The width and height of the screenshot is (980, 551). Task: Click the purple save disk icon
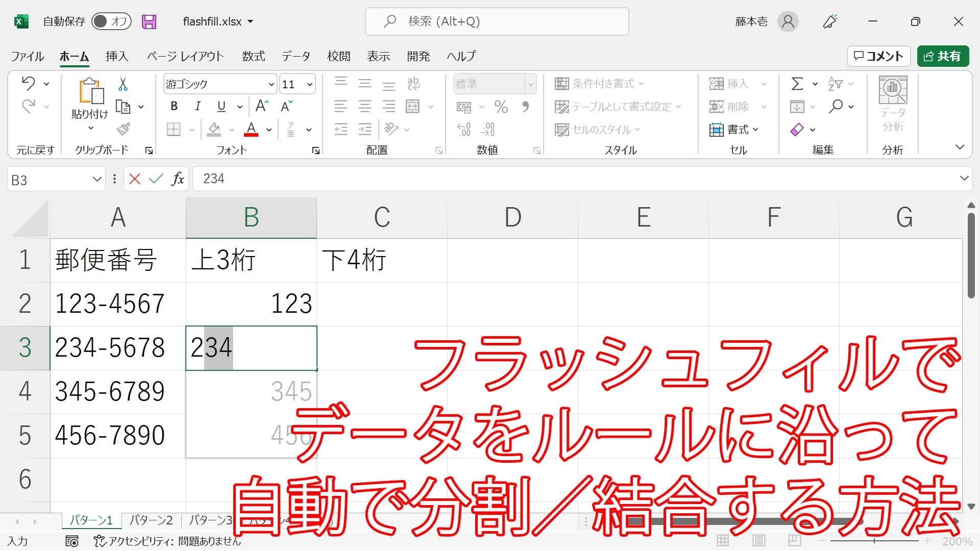149,21
